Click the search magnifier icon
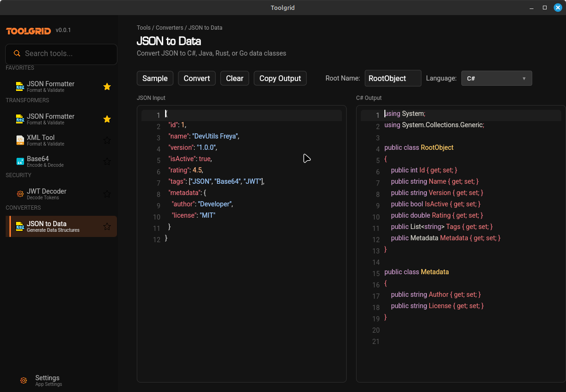Screen dimensions: 566x392 click(18, 54)
